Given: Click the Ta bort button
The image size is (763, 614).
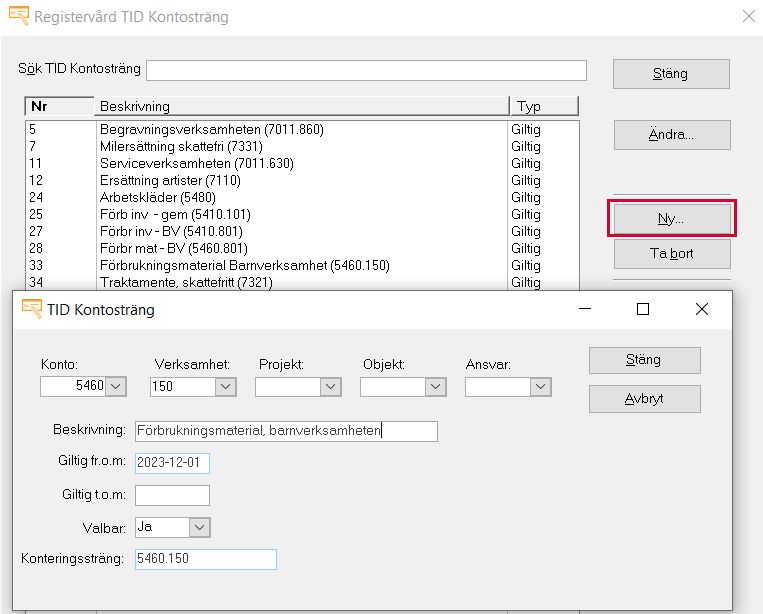Looking at the screenshot, I should [672, 253].
